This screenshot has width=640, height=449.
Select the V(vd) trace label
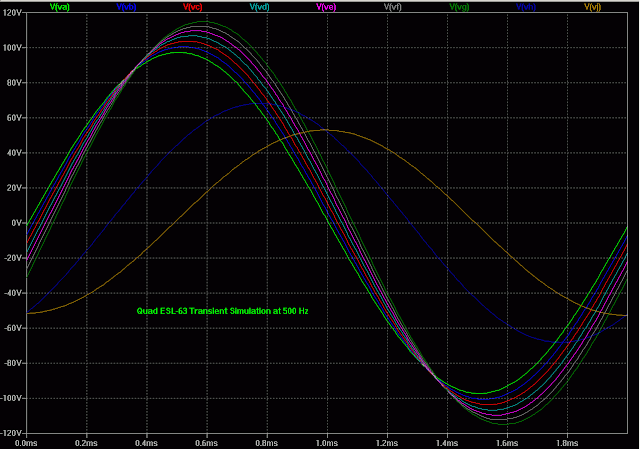(x=260, y=7)
